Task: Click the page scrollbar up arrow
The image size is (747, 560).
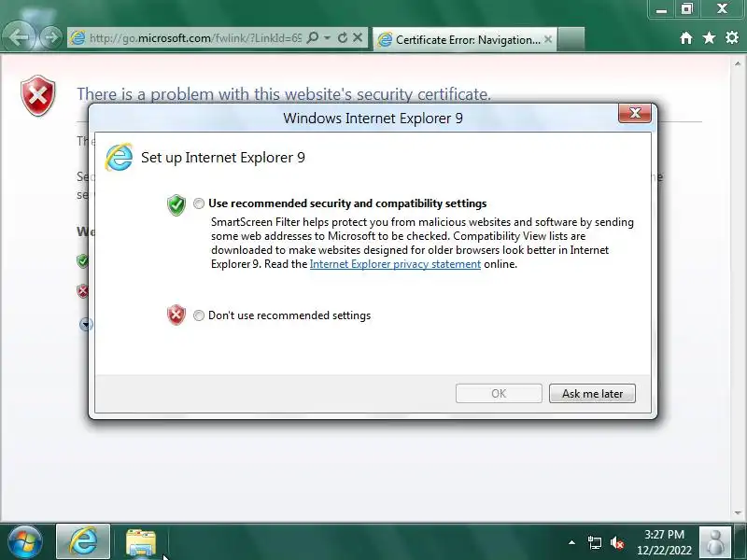Action: click(x=738, y=63)
